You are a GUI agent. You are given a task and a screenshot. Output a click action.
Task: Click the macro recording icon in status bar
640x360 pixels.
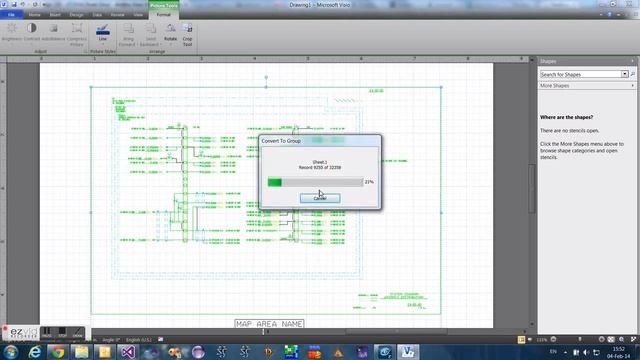click(161, 340)
